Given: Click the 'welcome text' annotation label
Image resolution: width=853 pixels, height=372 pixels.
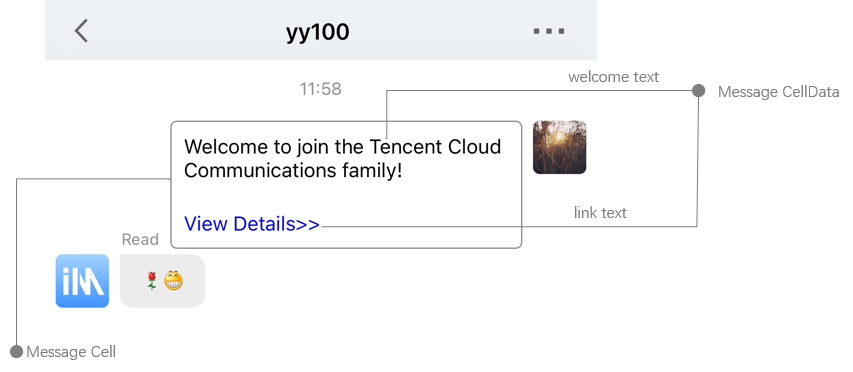Looking at the screenshot, I should coord(614,77).
